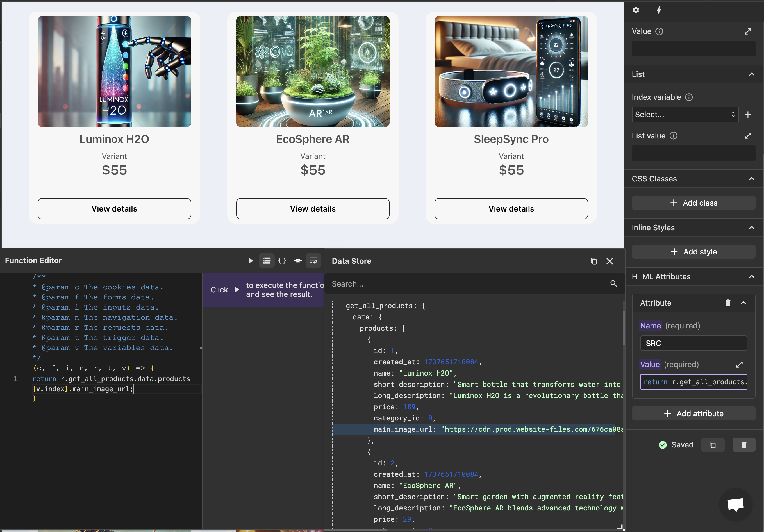Add a new index variable with plus
This screenshot has height=532, width=764.
748,114
